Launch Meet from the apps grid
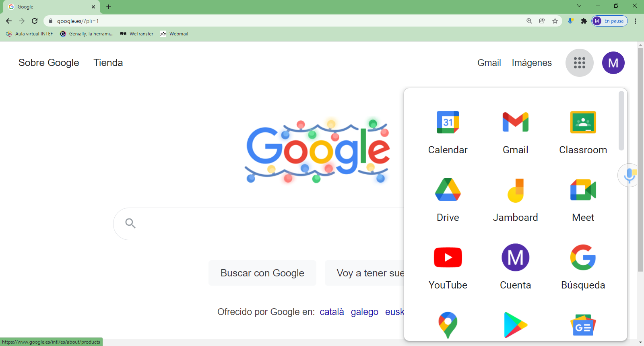This screenshot has width=644, height=346. 583,201
